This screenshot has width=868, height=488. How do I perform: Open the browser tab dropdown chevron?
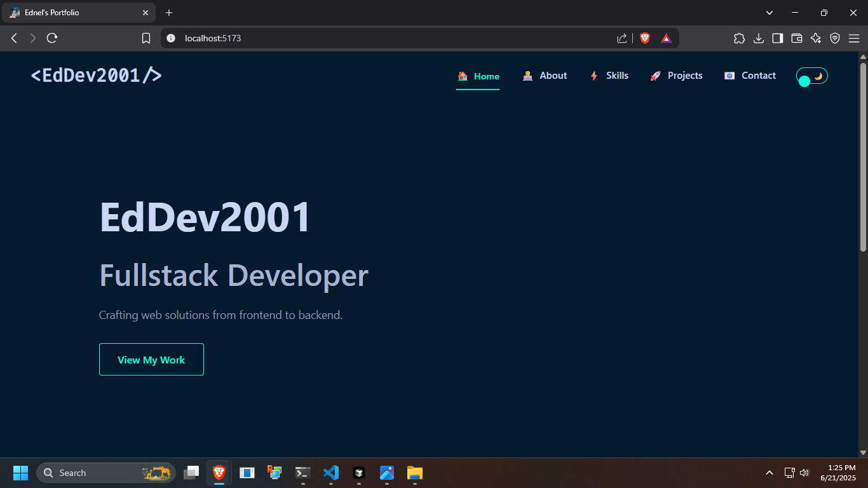769,13
